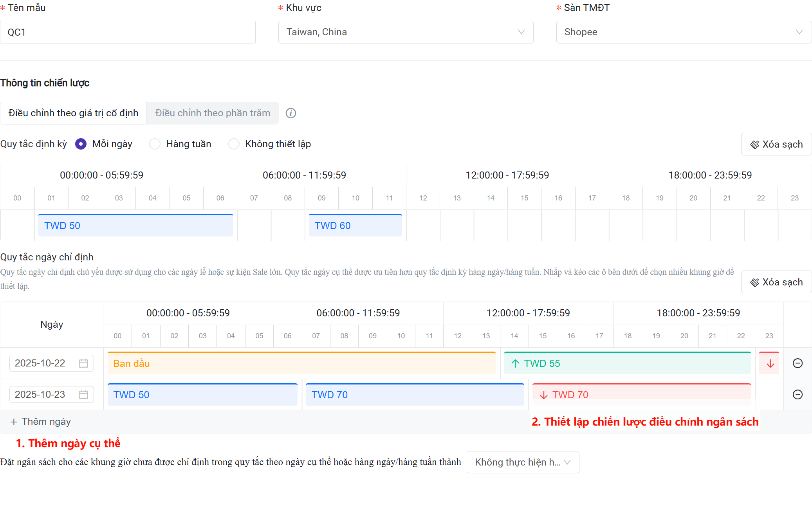Click Thêm ngày to add a date
Viewport: 812px width, 527px height.
point(41,422)
